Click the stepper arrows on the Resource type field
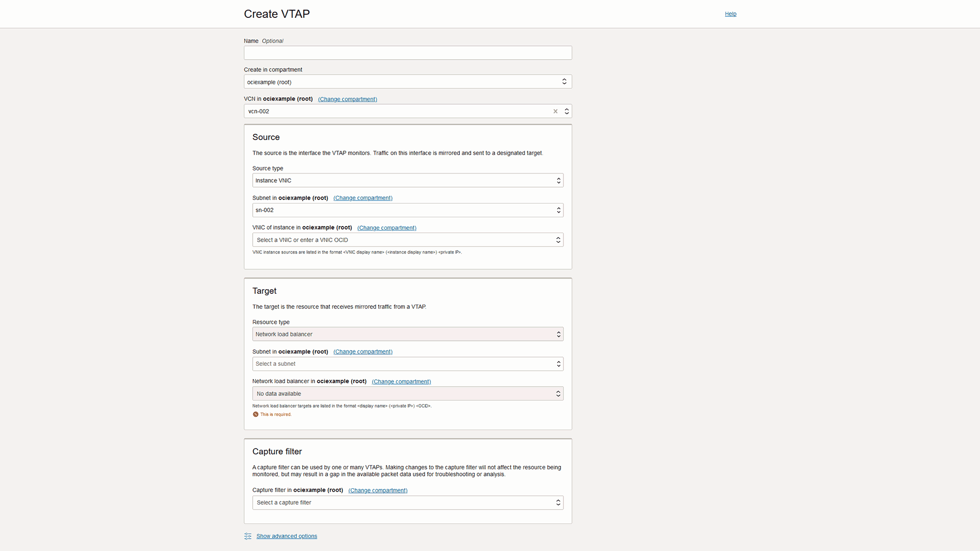 [x=558, y=334]
